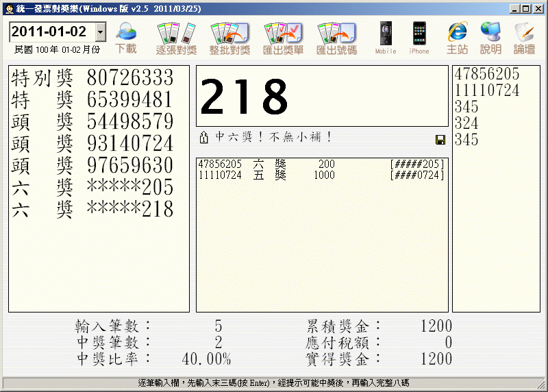
Task: Select 11110724 in the right-side entered list
Action: point(487,91)
